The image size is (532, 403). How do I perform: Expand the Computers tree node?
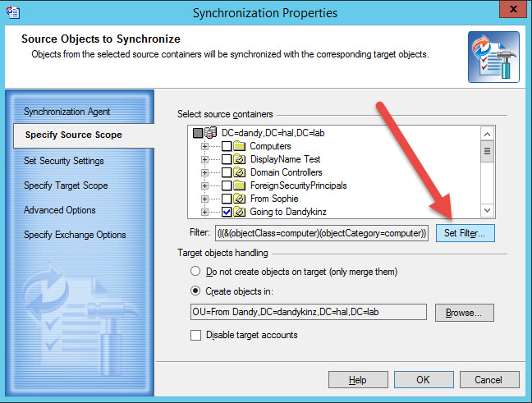click(x=205, y=146)
